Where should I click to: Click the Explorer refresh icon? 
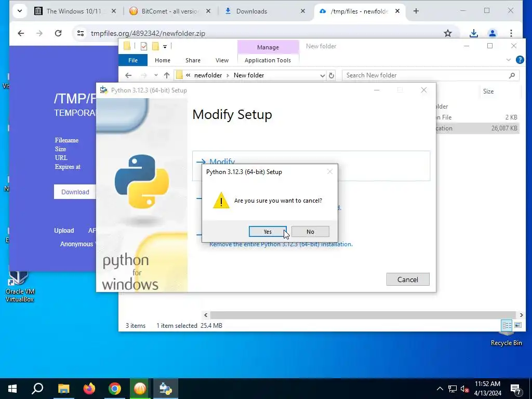click(x=331, y=75)
